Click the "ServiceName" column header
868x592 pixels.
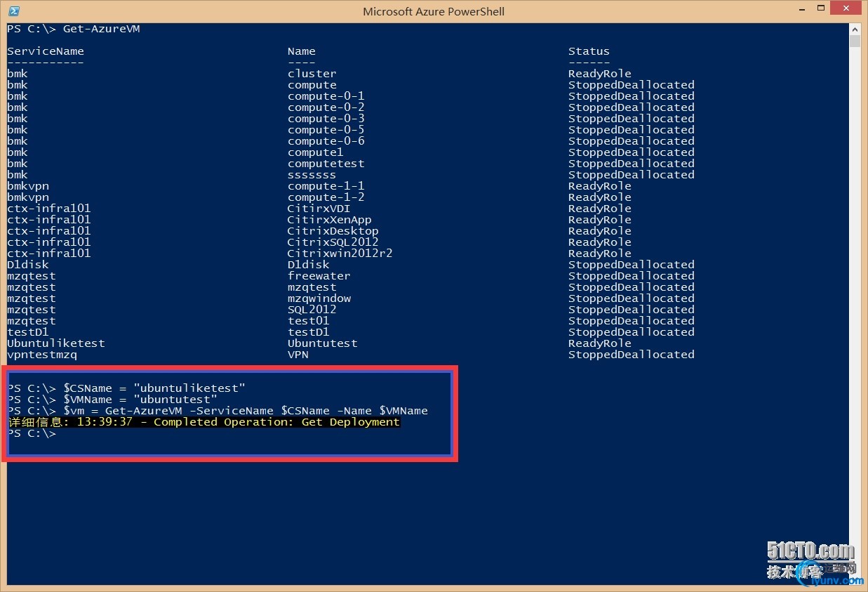(46, 51)
